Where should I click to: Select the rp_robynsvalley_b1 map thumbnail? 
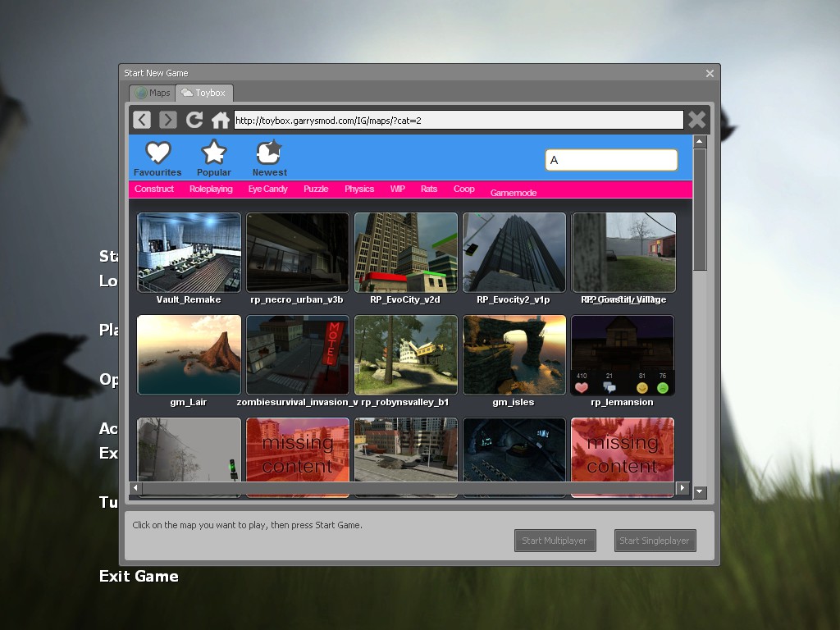point(405,354)
